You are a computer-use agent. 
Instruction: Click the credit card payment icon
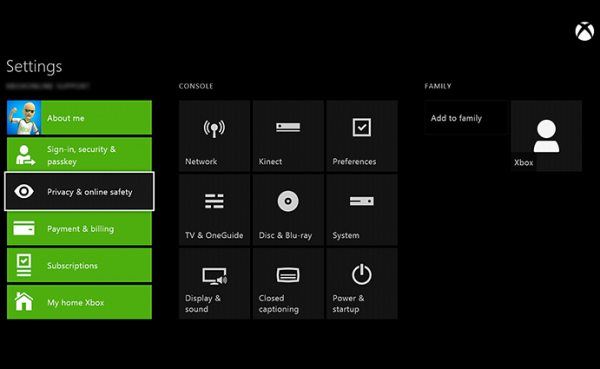(x=24, y=228)
